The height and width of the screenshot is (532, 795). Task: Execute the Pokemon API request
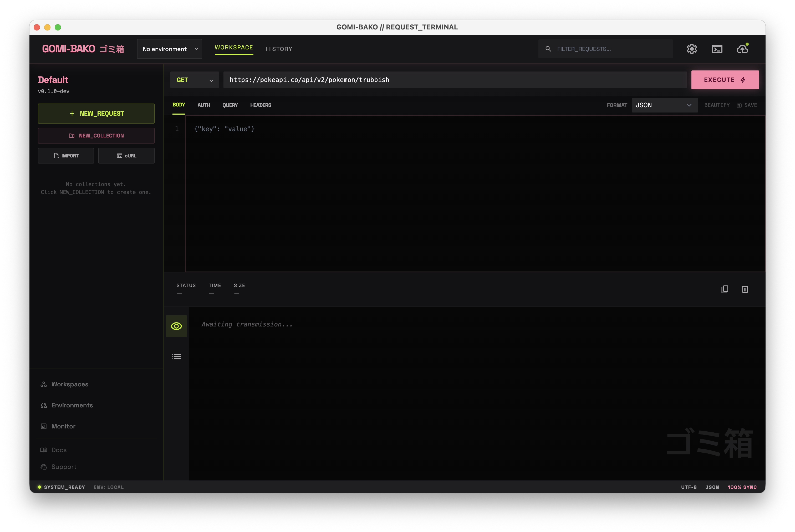(x=725, y=80)
